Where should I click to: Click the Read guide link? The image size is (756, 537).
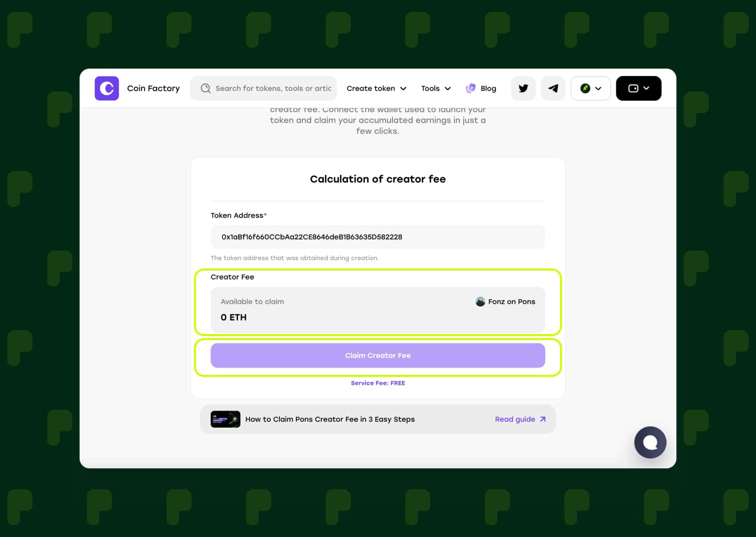(x=515, y=419)
